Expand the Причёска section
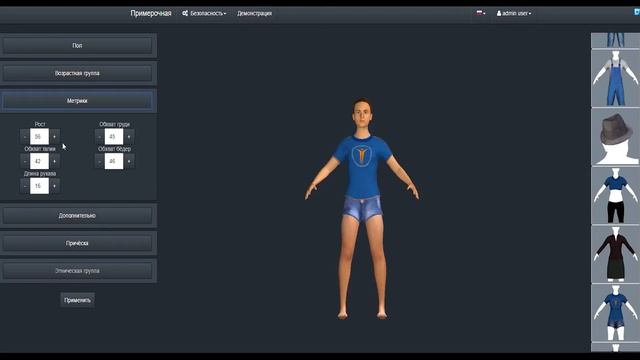Viewport: 640px width, 360px height. [77, 243]
